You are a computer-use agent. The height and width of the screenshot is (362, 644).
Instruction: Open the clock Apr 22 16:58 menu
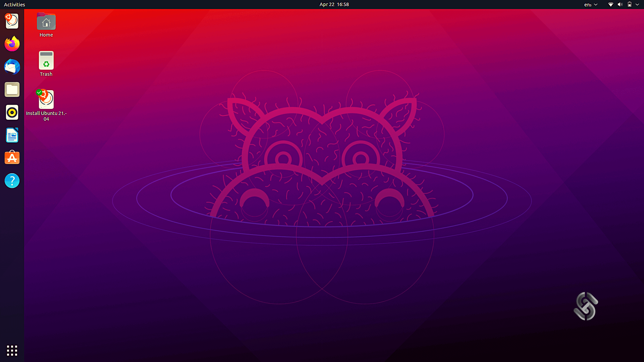point(334,4)
